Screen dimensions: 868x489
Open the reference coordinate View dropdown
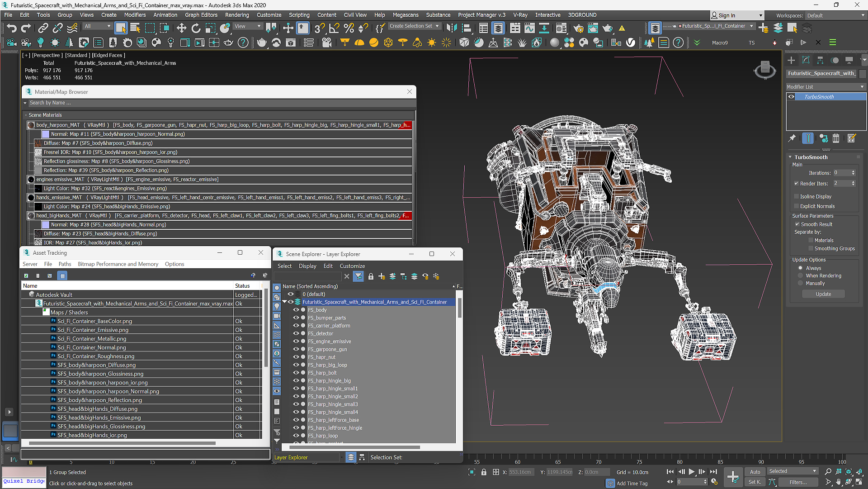(247, 26)
